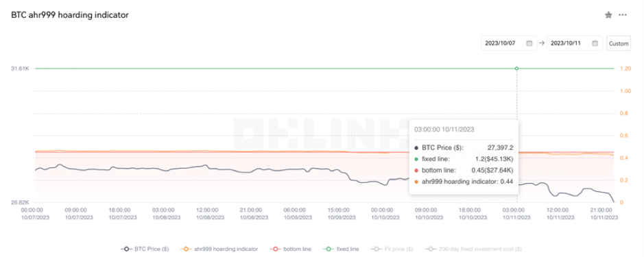This screenshot has width=644, height=257.
Task: Open the end date calendar icon
Action: point(595,43)
